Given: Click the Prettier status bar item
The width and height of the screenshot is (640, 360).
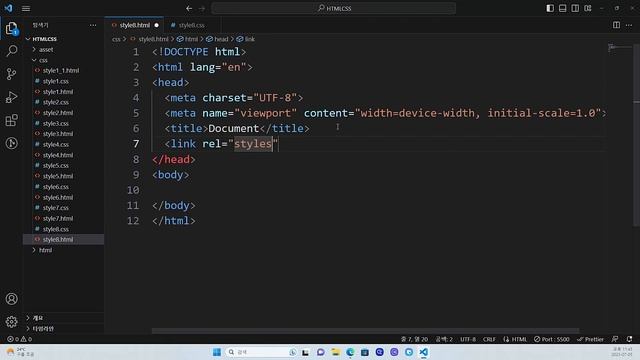Looking at the screenshot, I should [590, 339].
